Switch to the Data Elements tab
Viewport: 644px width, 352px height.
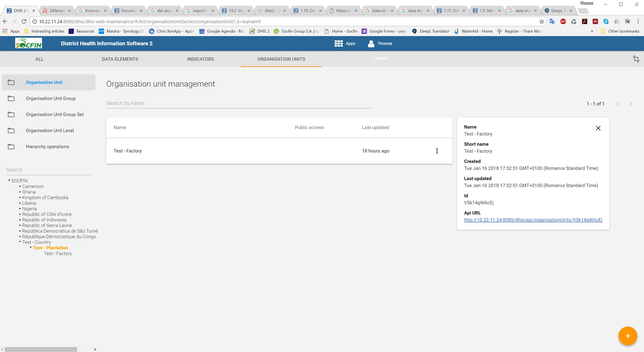pos(120,59)
